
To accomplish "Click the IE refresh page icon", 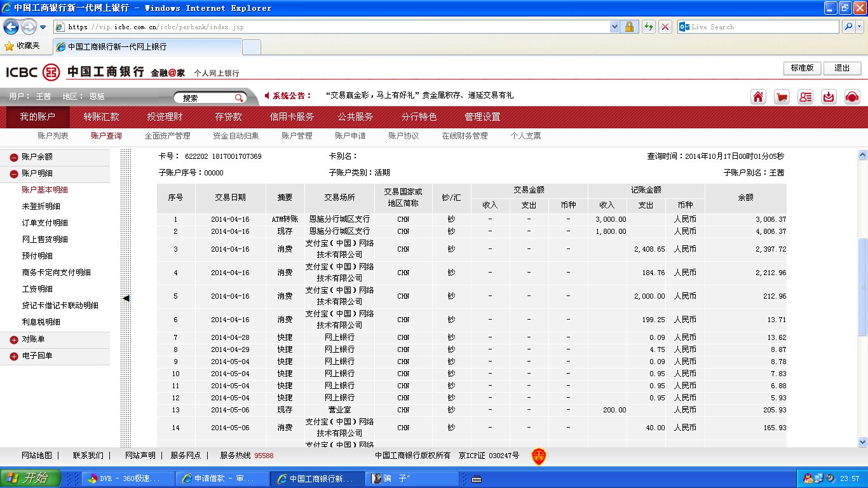I will click(x=648, y=27).
